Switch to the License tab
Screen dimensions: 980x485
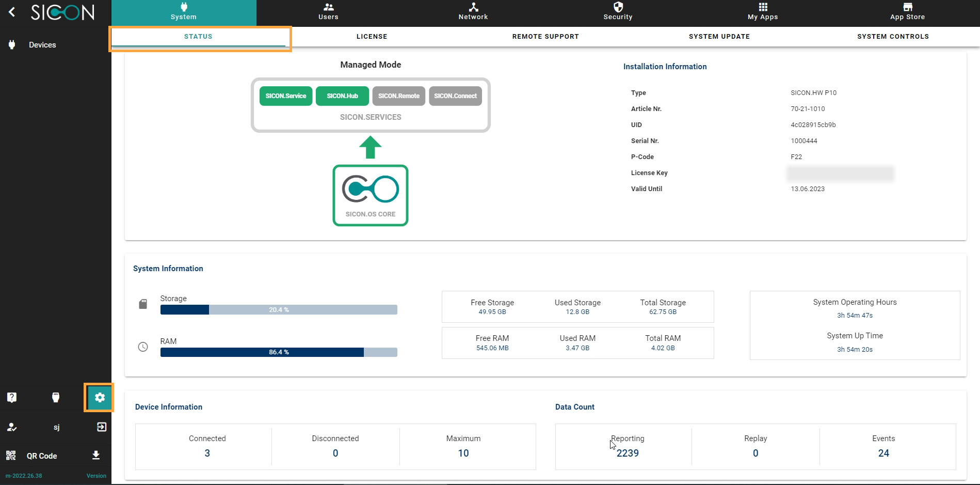coord(372,37)
